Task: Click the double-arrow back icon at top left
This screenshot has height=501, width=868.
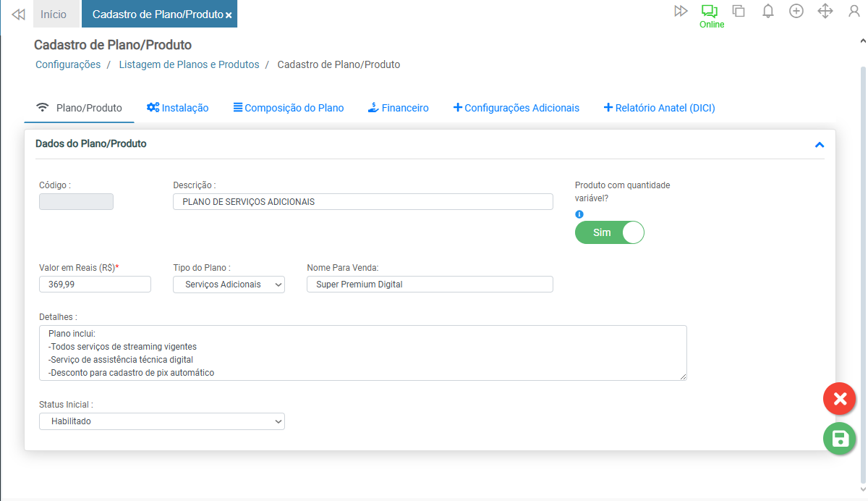Action: coord(18,14)
